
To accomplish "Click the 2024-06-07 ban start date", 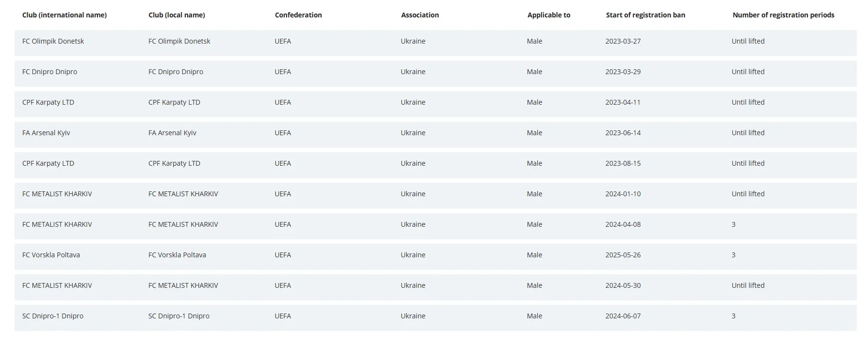I will pos(623,316).
